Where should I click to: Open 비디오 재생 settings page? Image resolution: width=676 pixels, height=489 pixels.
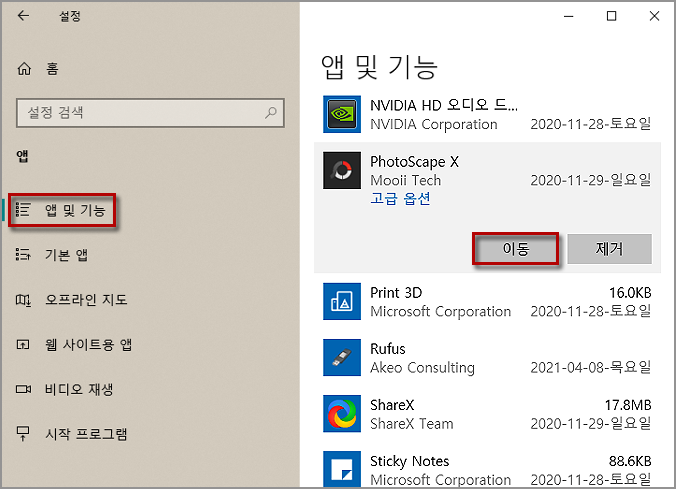[79, 389]
